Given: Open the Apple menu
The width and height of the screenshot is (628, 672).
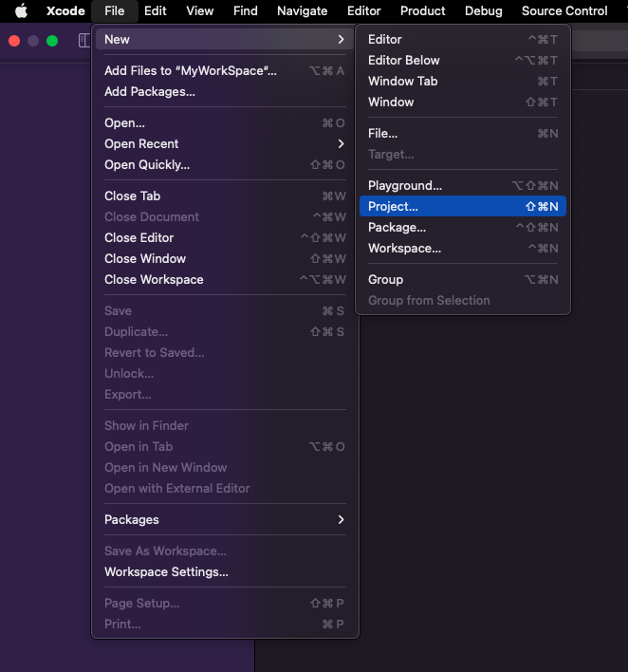Looking at the screenshot, I should 21,10.
